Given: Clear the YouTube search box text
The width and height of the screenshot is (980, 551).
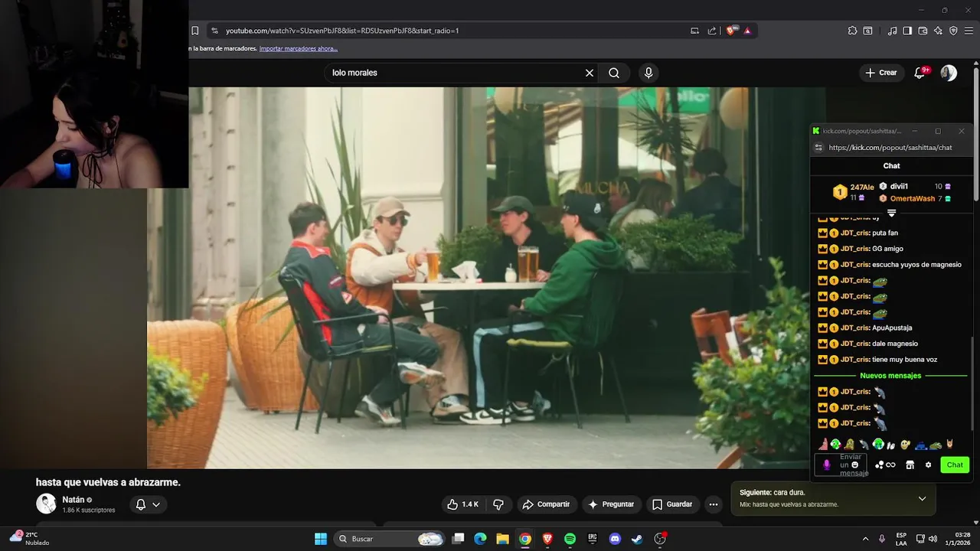Looking at the screenshot, I should (x=590, y=73).
